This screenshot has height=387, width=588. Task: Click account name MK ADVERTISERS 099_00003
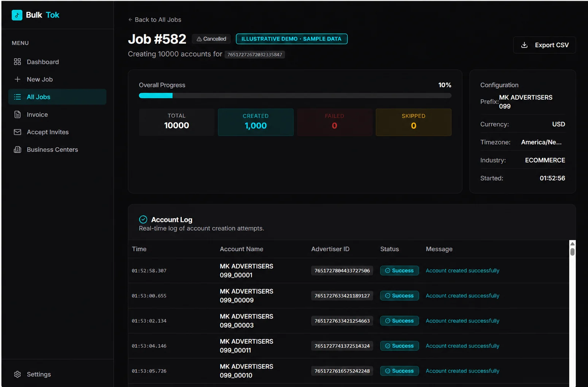coord(246,321)
